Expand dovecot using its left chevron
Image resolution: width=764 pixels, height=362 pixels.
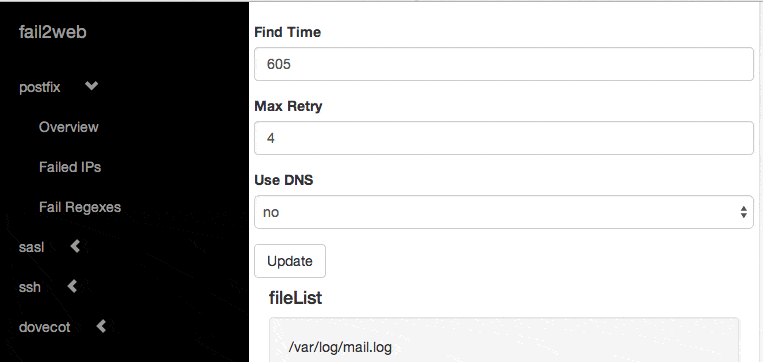[101, 325]
